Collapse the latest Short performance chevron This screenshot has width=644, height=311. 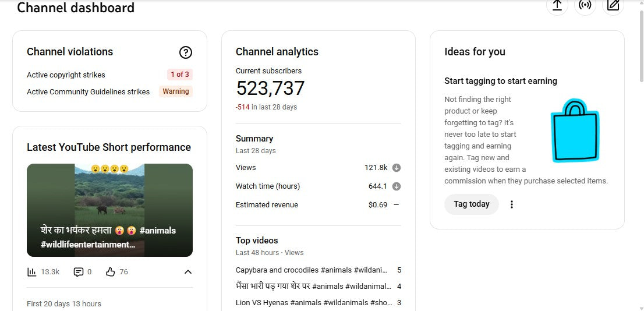(187, 272)
